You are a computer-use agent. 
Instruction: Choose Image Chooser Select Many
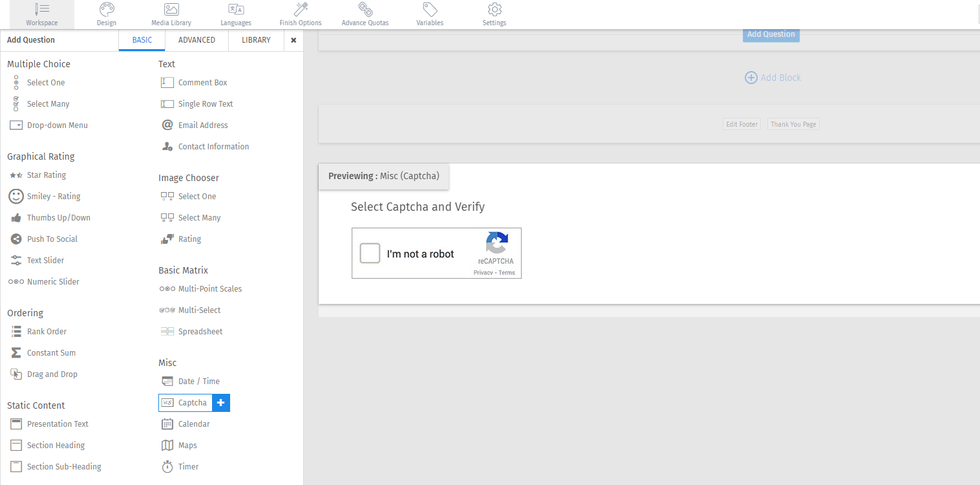pos(191,218)
